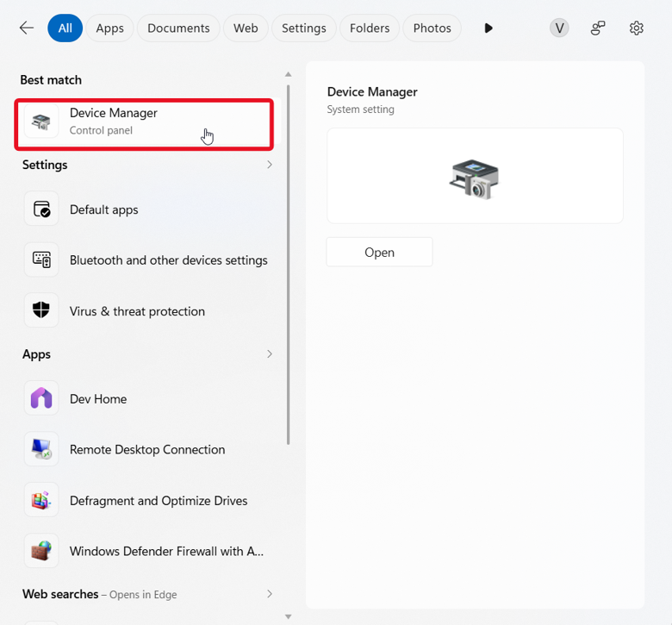Viewport: 672px width, 625px height.
Task: Switch to the Photos filter tab
Action: [x=432, y=28]
